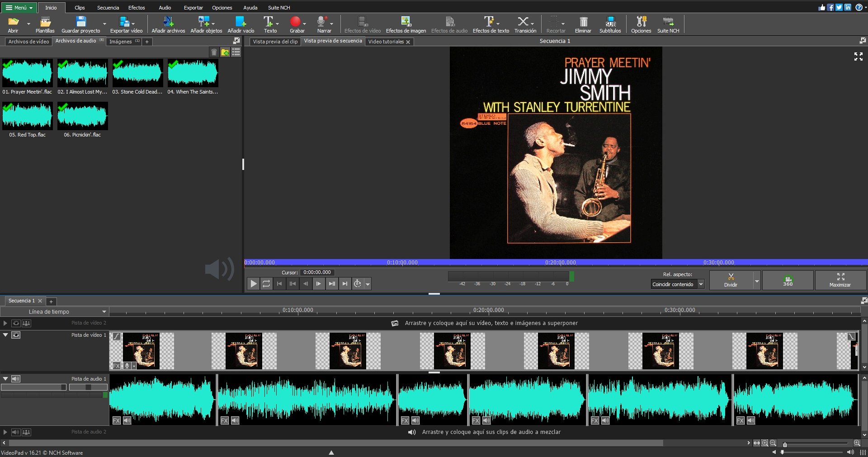Image resolution: width=868 pixels, height=457 pixels.
Task: Insert a blank clip with Añadir vacío
Action: (241, 24)
